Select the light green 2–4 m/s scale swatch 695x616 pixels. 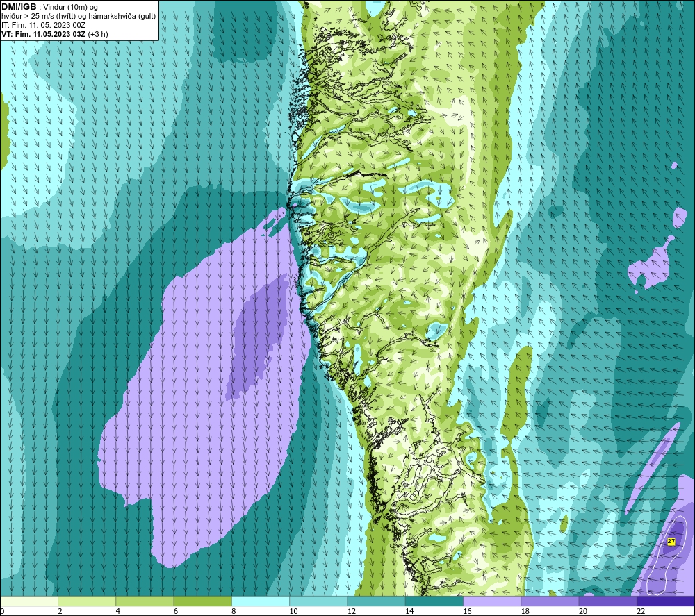pos(87,601)
